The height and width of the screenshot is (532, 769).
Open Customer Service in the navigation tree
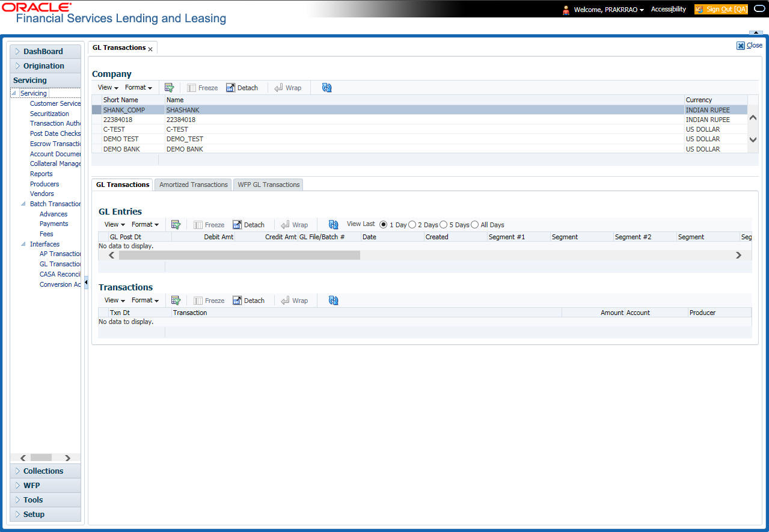coord(55,103)
